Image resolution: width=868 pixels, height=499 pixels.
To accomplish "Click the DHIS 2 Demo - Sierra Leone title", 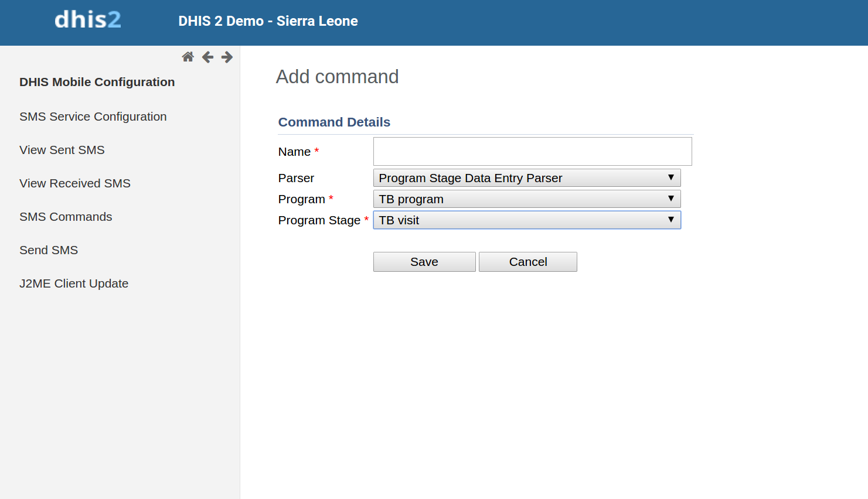I will pos(268,21).
